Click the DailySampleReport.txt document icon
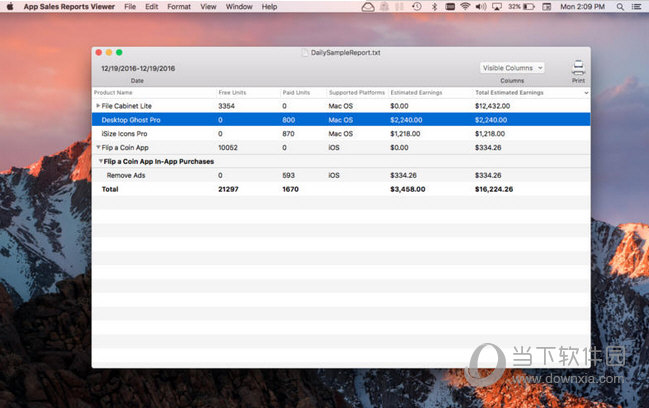 click(305, 53)
